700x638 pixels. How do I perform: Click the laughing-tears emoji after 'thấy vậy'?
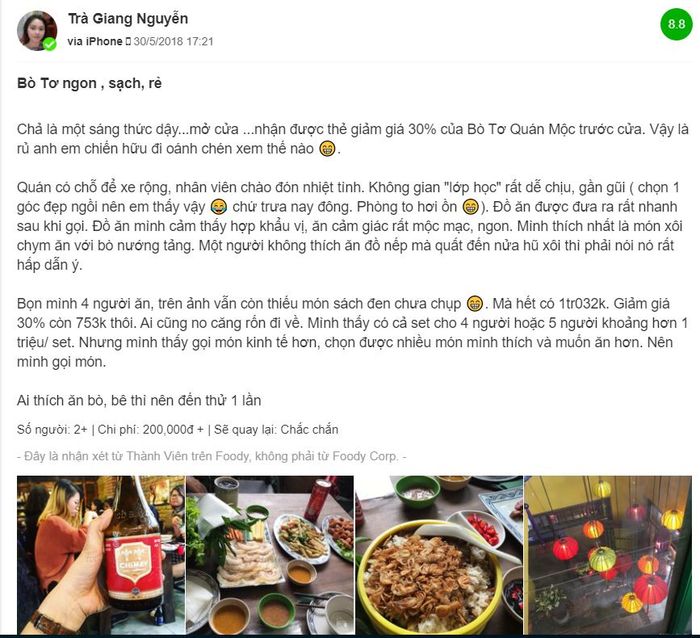point(219,207)
